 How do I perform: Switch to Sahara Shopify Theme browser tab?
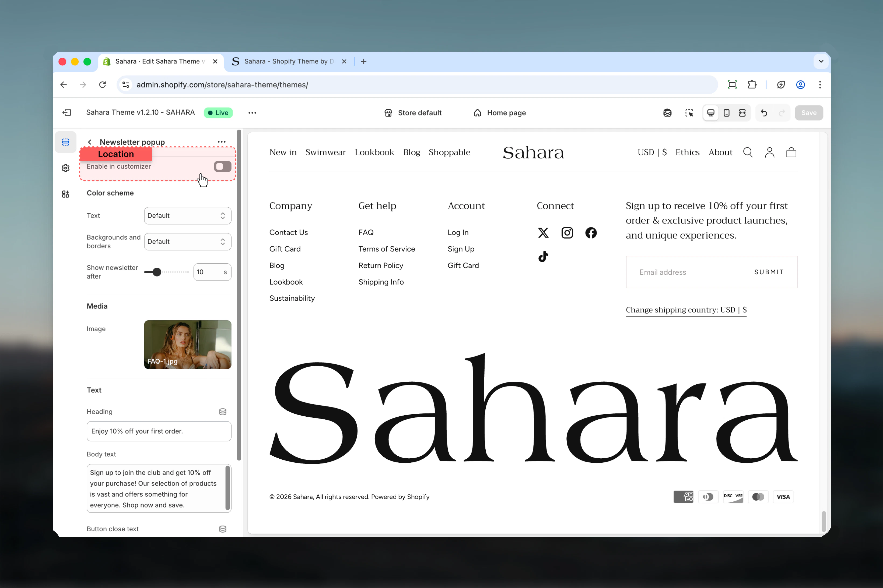click(x=289, y=62)
